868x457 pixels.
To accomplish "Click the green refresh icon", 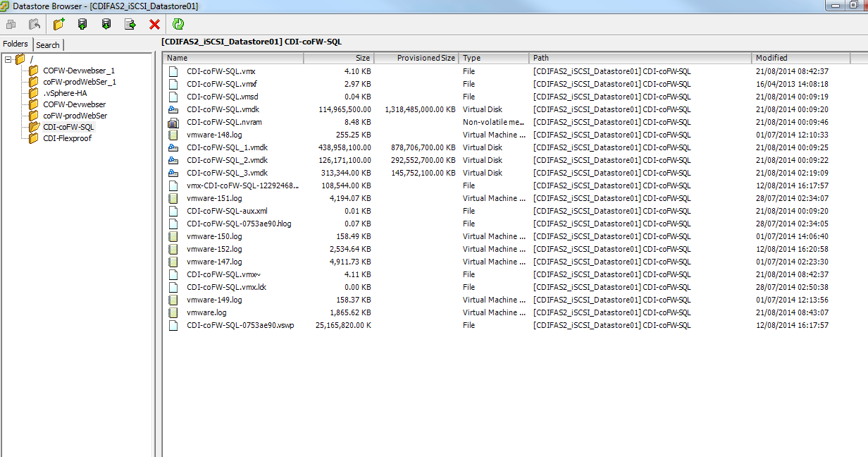I will (x=179, y=23).
